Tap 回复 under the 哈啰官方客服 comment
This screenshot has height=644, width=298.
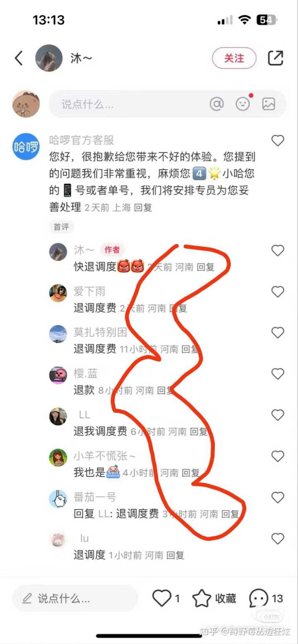pyautogui.click(x=143, y=208)
